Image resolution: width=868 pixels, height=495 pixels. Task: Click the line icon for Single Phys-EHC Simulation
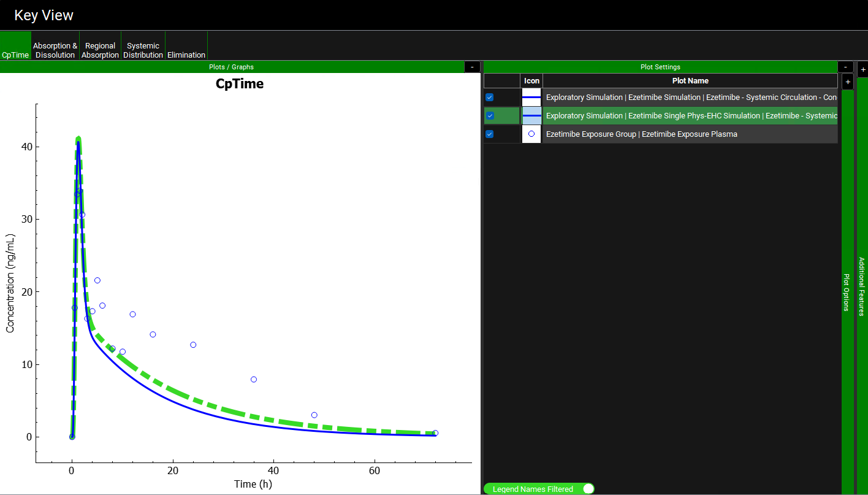pyautogui.click(x=531, y=116)
